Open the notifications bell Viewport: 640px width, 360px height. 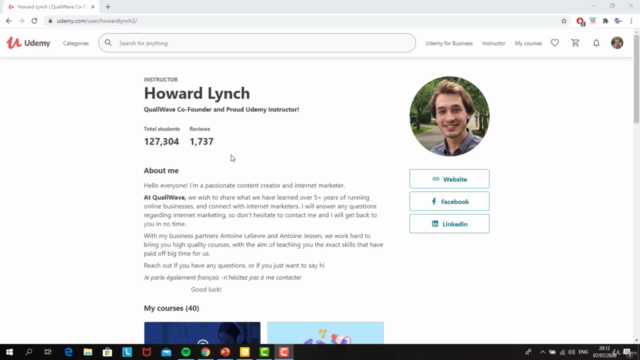(x=596, y=43)
